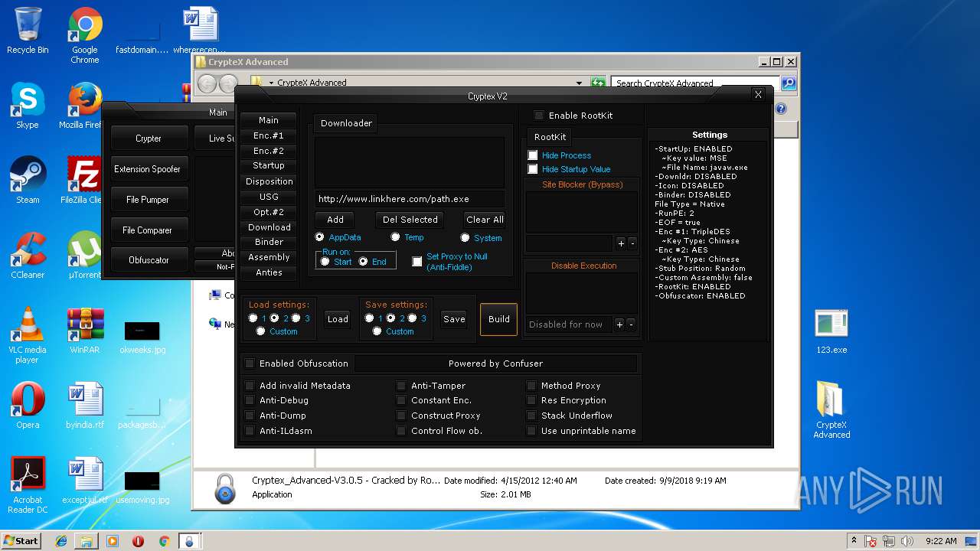
Task: Click the media player taskbar icon
Action: 113,541
